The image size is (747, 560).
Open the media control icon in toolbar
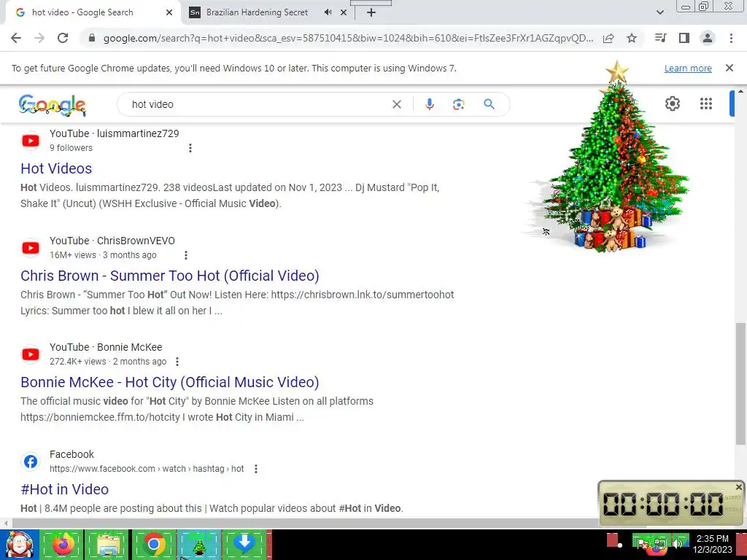[x=660, y=38]
